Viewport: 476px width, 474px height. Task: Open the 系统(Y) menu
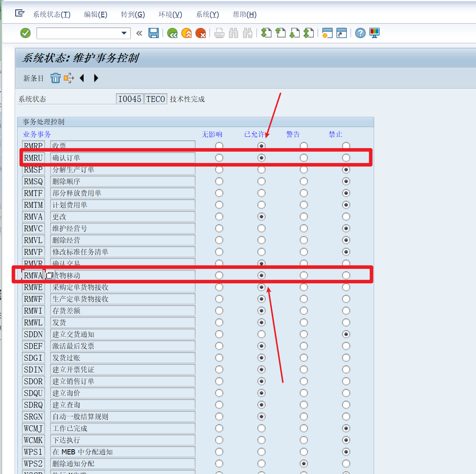pos(207,14)
